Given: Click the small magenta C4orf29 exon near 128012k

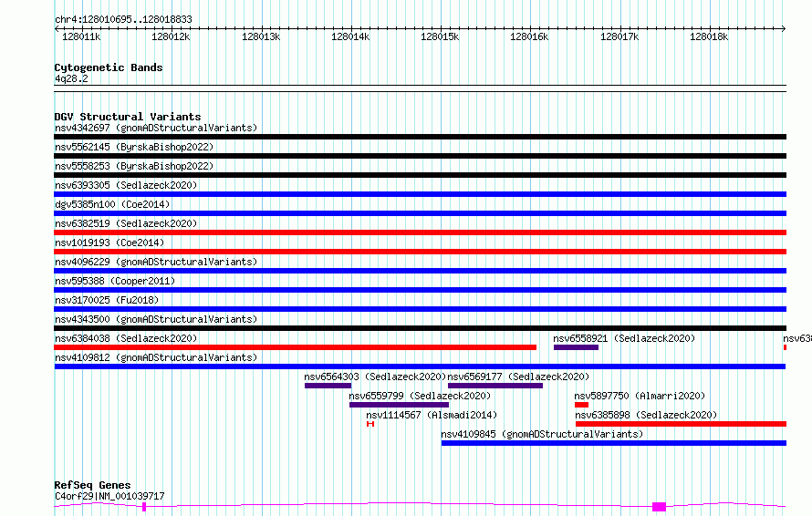Looking at the screenshot, I should [144, 507].
